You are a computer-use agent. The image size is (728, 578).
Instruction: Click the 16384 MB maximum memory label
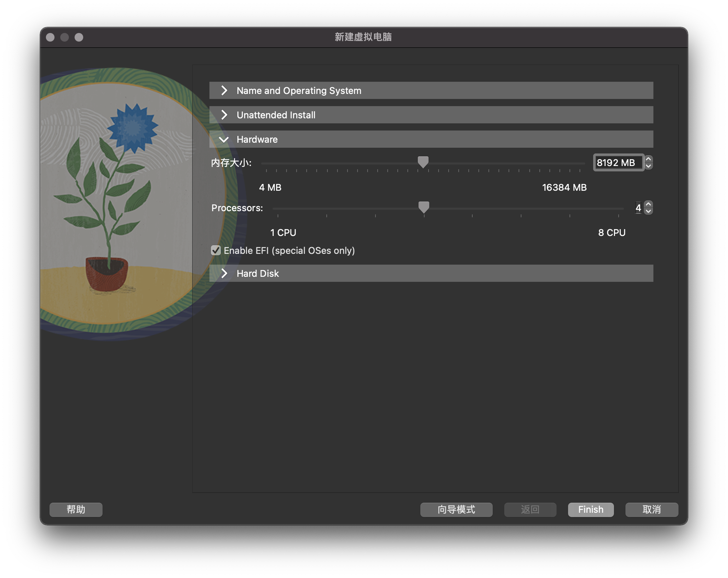pos(564,187)
